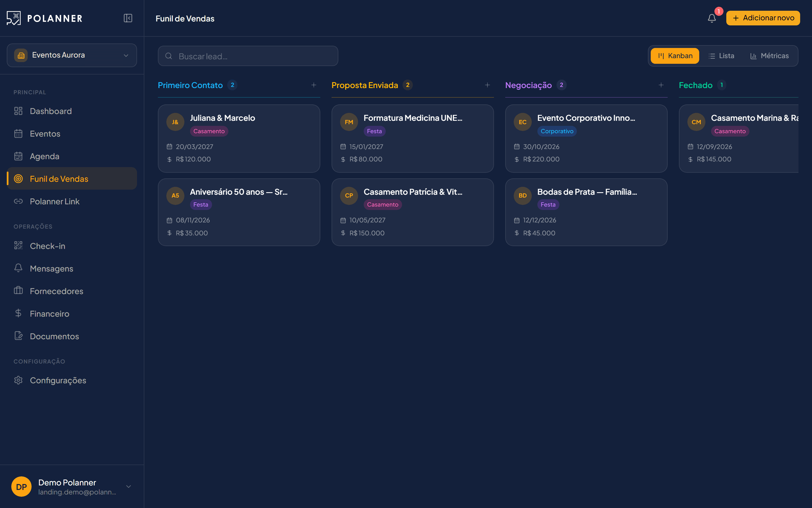The height and width of the screenshot is (508, 812).
Task: Open Dashboard from sidebar
Action: [x=72, y=111]
